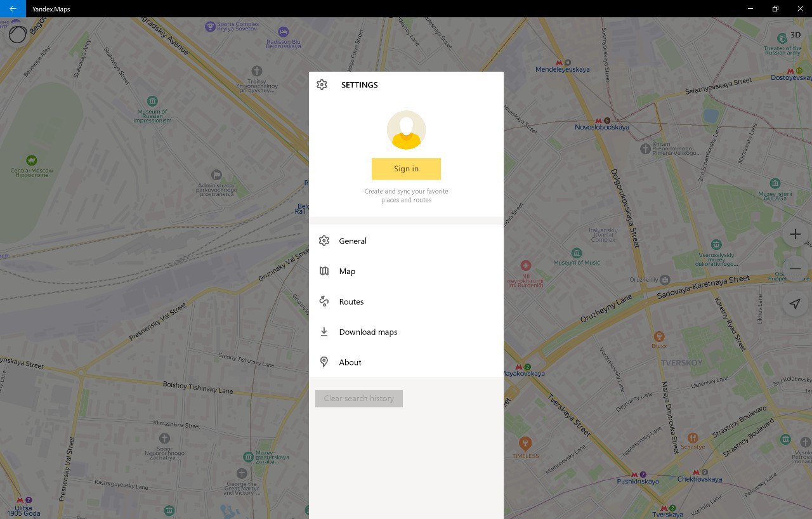The image size is (812, 519).
Task: Click the Oruzheiniy business marker
Action: [x=664, y=279]
